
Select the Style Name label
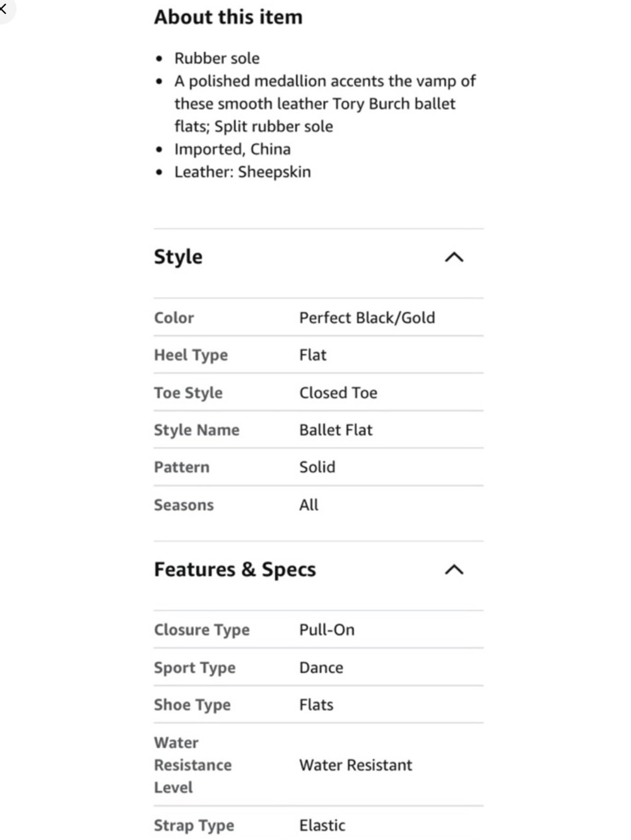click(x=197, y=430)
